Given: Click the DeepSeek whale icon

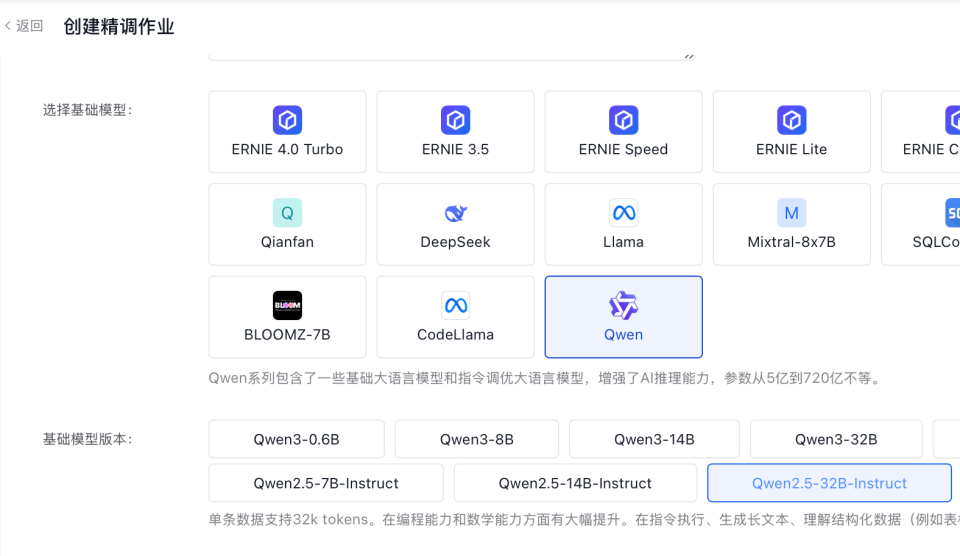Looking at the screenshot, I should [x=455, y=212].
